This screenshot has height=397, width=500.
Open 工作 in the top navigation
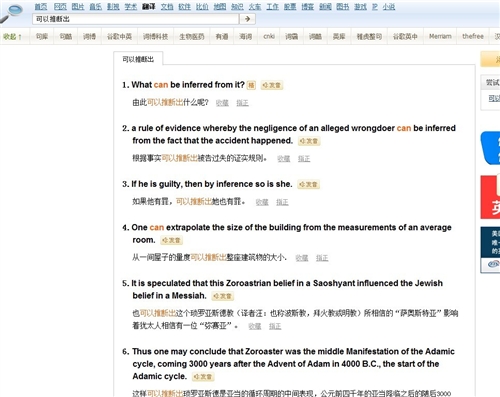272,7
